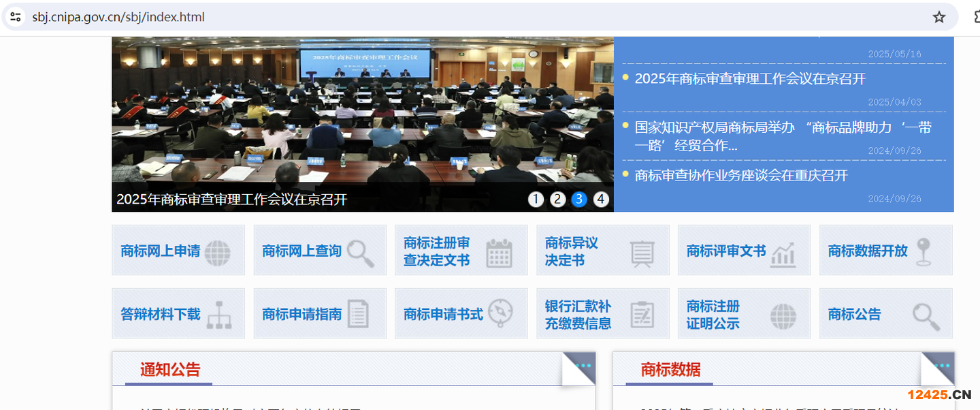Viewport: 980px width, 410px height.
Task: Bookmark this page with the star icon
Action: coord(939,17)
